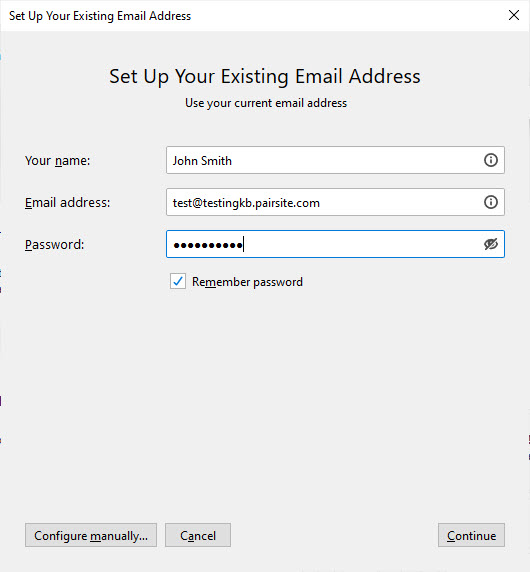Select the Password input field

pyautogui.click(x=335, y=244)
